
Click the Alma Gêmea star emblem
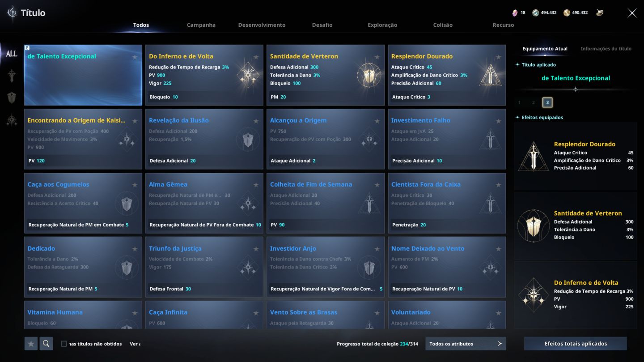248,203
